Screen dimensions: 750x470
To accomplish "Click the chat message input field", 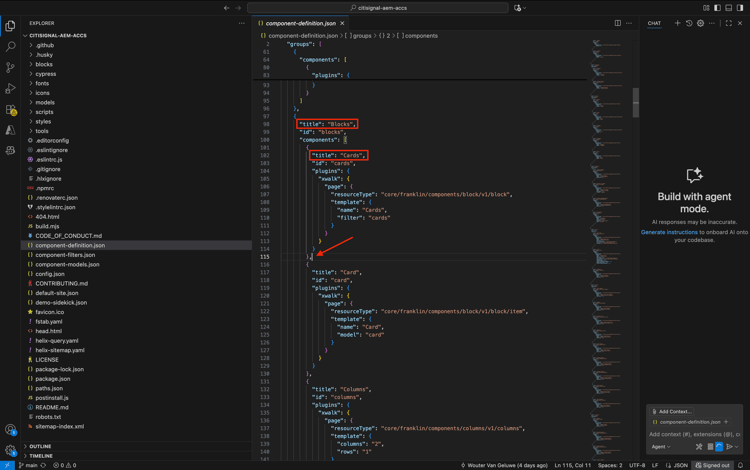I will click(694, 434).
